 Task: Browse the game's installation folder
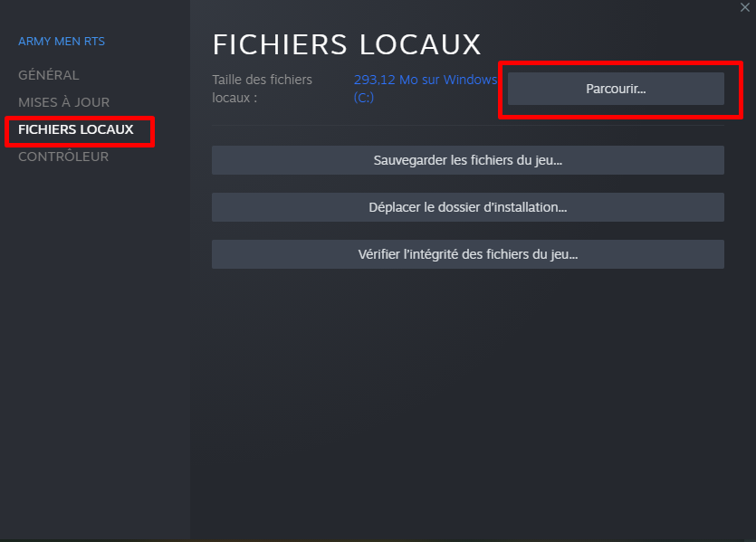click(x=616, y=89)
